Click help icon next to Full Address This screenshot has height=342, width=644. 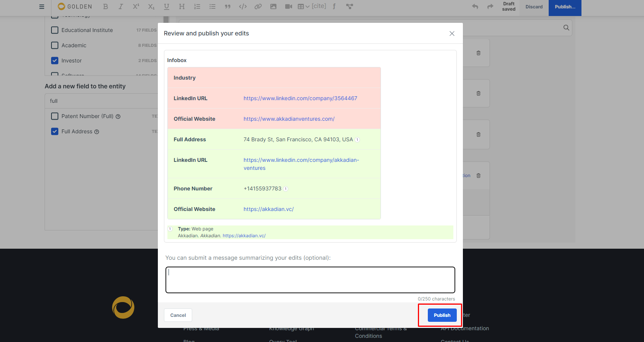coord(97,132)
